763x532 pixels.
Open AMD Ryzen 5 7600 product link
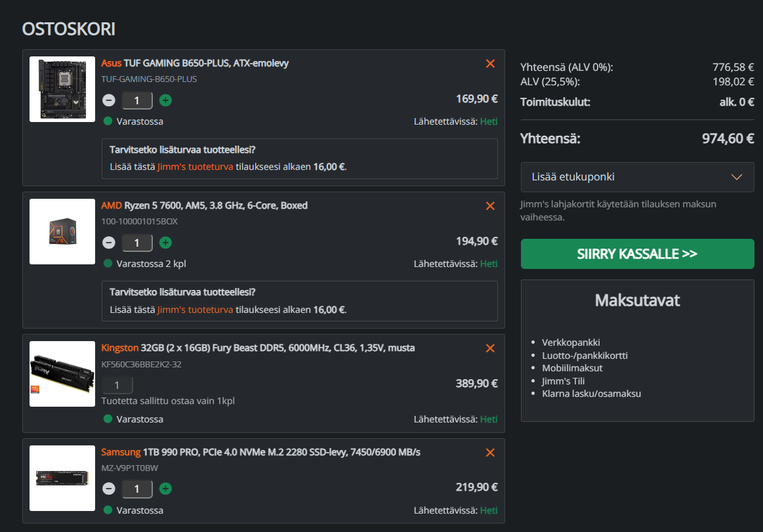point(205,205)
